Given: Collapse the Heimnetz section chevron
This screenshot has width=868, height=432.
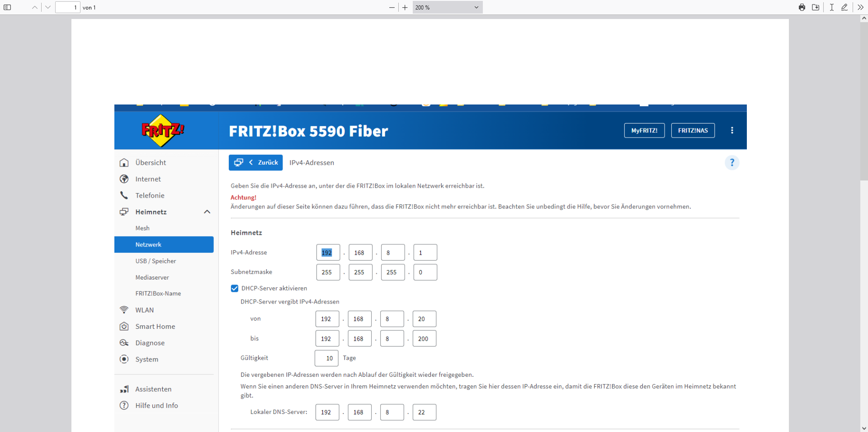Looking at the screenshot, I should (x=207, y=212).
